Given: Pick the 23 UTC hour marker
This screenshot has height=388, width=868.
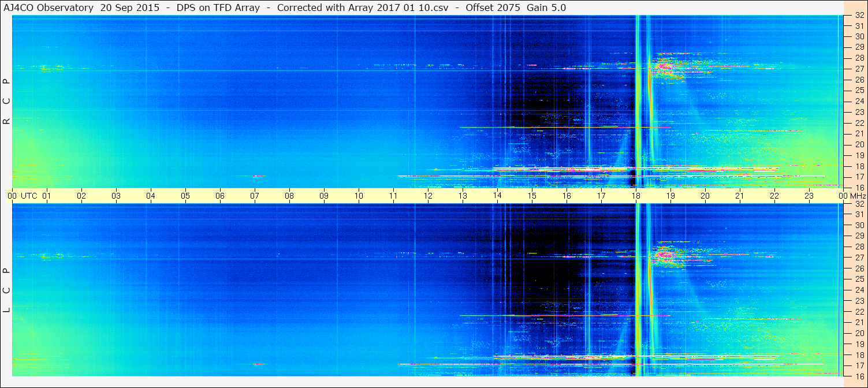Looking at the screenshot, I should [809, 196].
